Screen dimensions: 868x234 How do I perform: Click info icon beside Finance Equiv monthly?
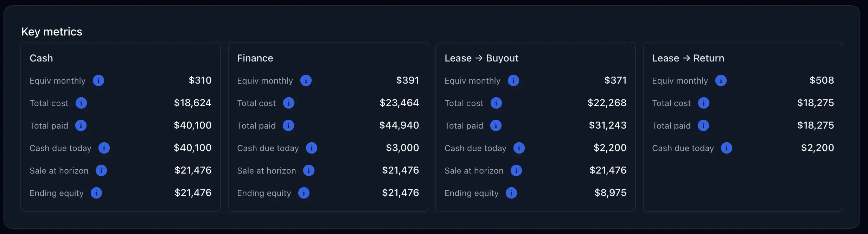coord(306,80)
